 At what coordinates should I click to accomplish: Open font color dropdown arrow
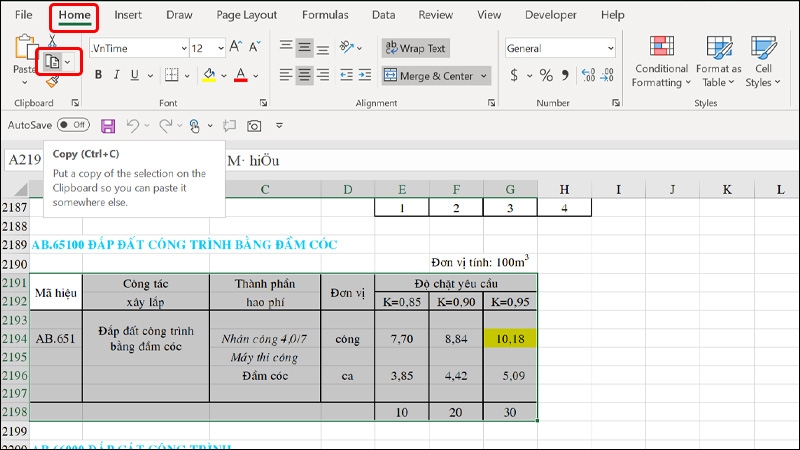click(256, 76)
